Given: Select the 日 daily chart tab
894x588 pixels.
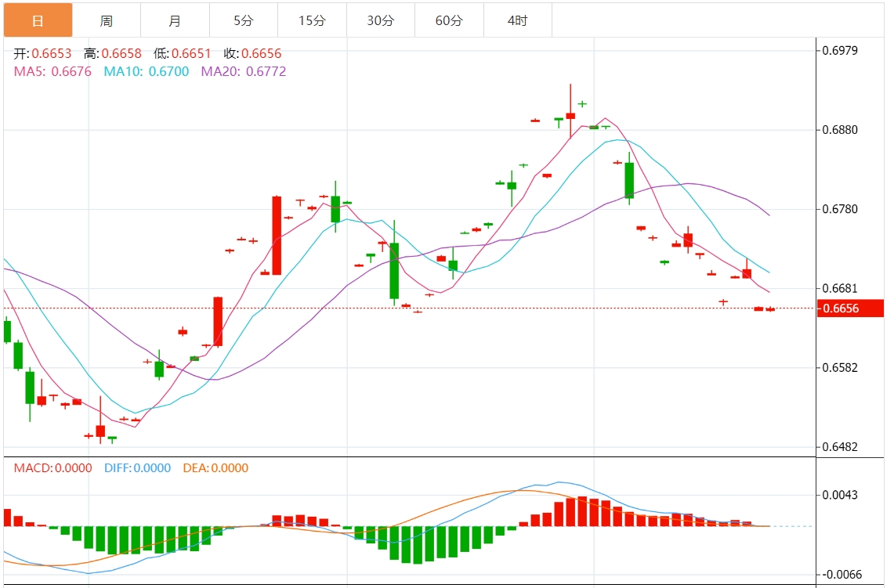Looking at the screenshot, I should tap(38, 20).
